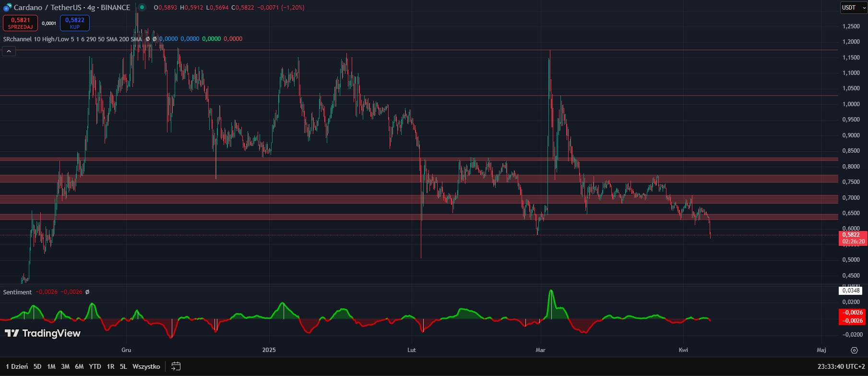Select the 1 Dzień time range
The image size is (868, 376).
[x=17, y=366]
